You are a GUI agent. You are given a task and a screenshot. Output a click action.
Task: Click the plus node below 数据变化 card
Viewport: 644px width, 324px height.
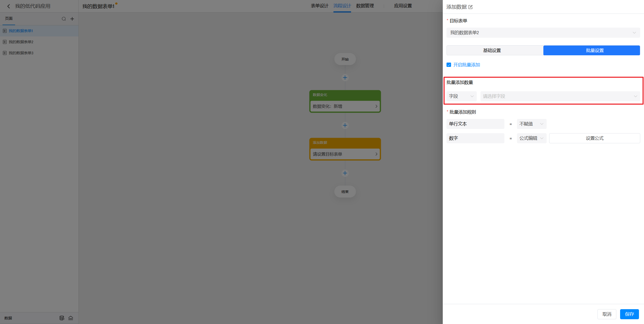click(x=345, y=125)
